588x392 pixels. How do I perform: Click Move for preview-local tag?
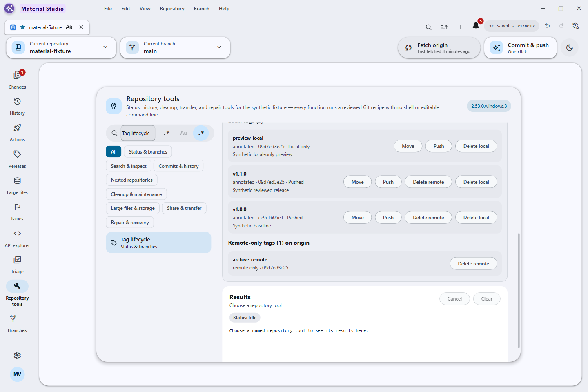tap(408, 146)
